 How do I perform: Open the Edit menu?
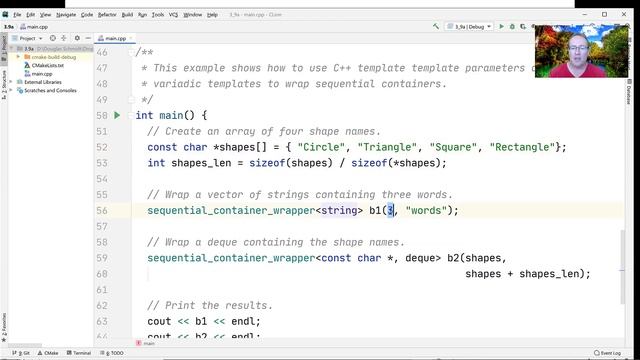pos(31,15)
